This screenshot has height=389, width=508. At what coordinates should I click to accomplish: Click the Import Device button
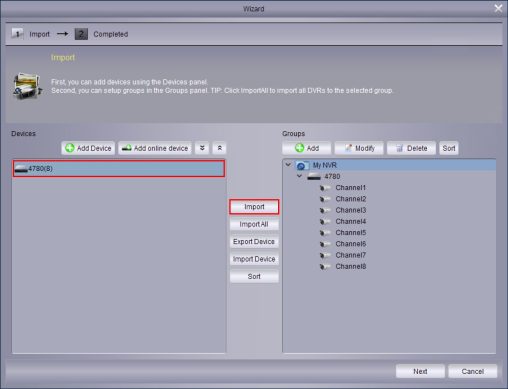tap(254, 259)
